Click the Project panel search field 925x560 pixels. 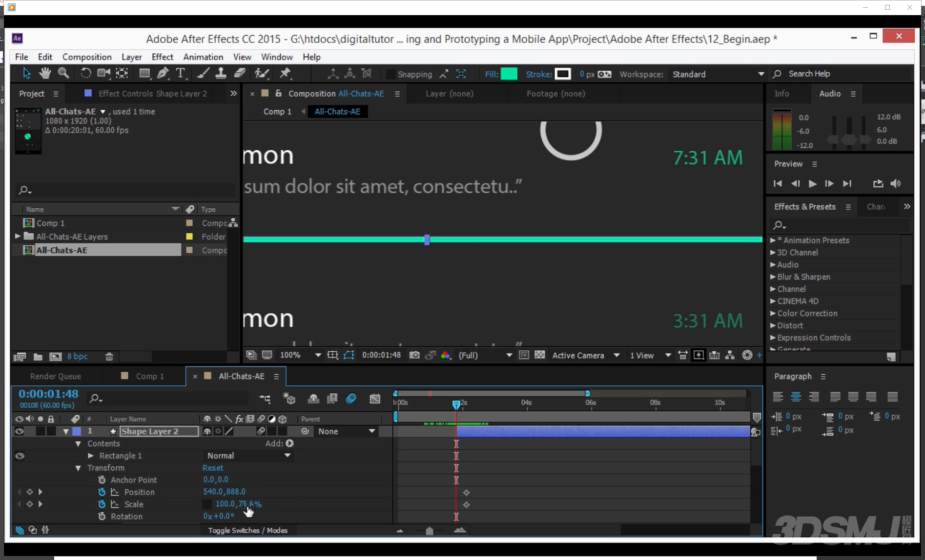tap(126, 190)
